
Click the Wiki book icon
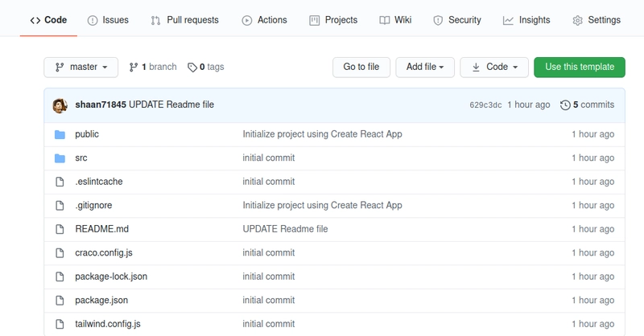click(385, 21)
